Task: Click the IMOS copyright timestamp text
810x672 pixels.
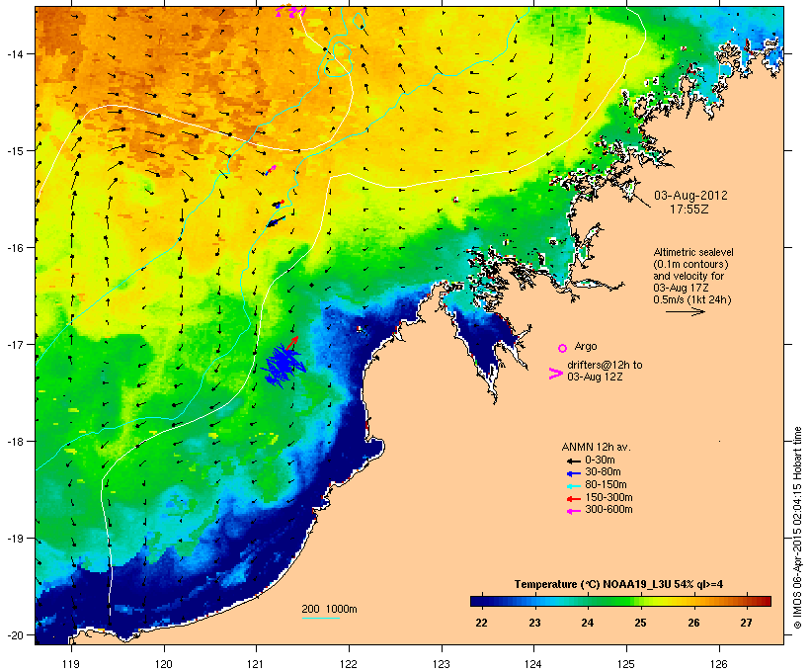Action: (797, 528)
